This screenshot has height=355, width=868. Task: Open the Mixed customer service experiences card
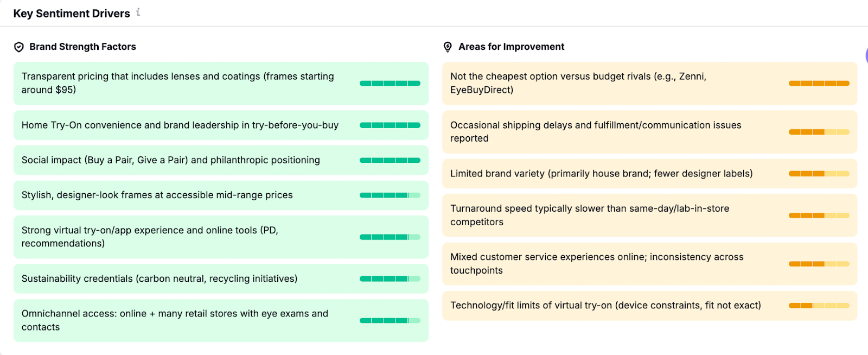(597, 264)
